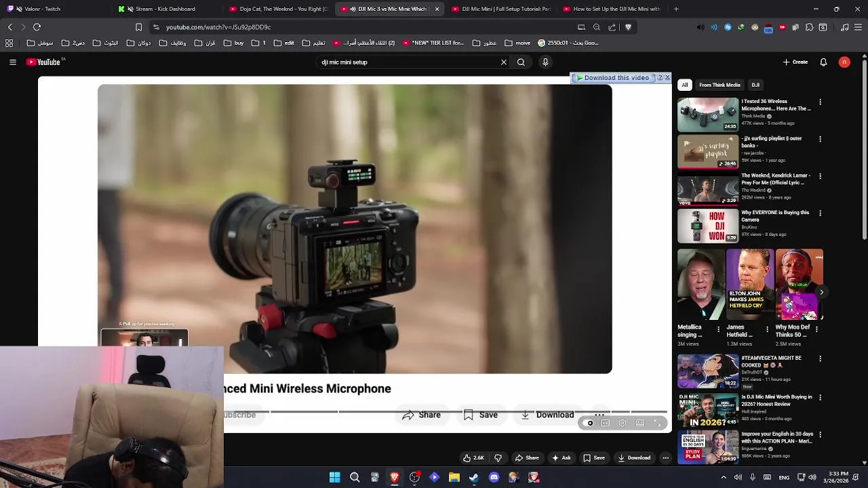Enter fullscreen from the player controls
The image size is (868, 488).
pyautogui.click(x=657, y=423)
